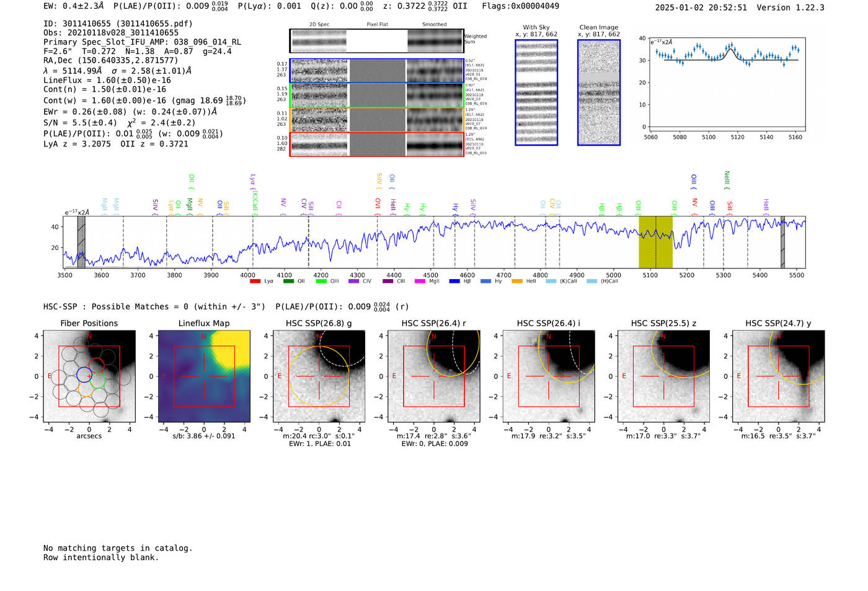This screenshot has height=591, width=868.
Task: Click the blue fiber circle in Fiber Positions
Action: tap(84, 375)
